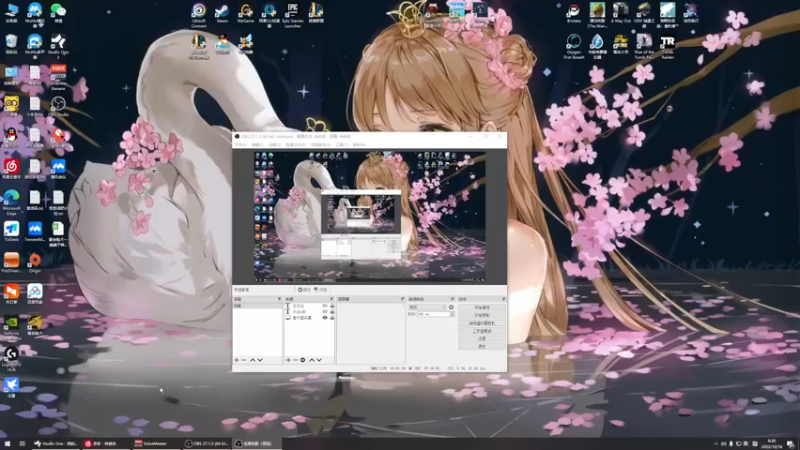
Task: Open source properties gear in Sources dock
Action: (x=303, y=360)
